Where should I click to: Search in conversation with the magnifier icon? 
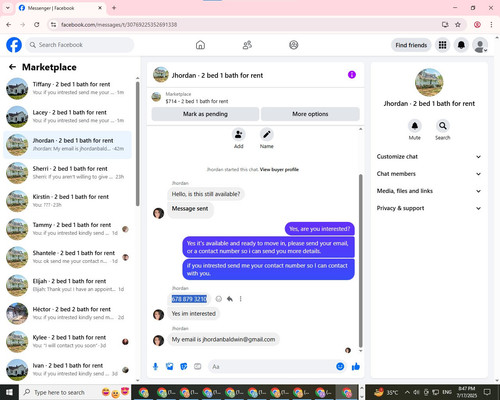pyautogui.click(x=443, y=126)
